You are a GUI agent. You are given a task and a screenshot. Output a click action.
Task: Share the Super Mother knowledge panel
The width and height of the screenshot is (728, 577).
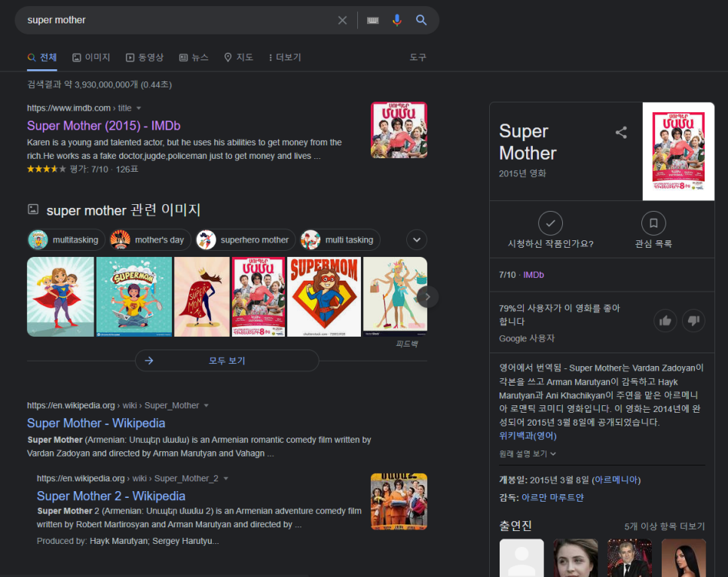pos(621,133)
